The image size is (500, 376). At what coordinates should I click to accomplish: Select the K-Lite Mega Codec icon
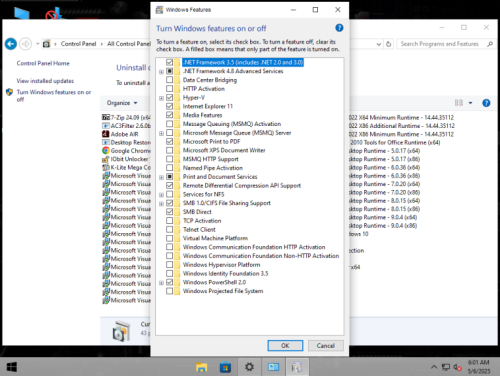tap(106, 167)
